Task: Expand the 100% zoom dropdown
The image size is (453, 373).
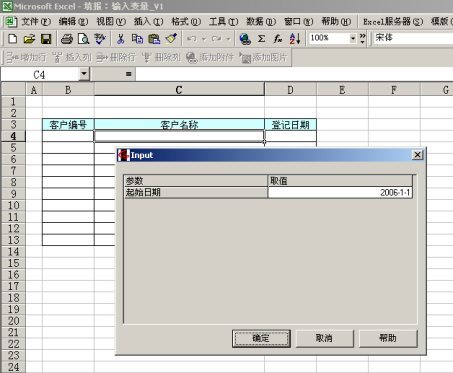Action: [353, 39]
